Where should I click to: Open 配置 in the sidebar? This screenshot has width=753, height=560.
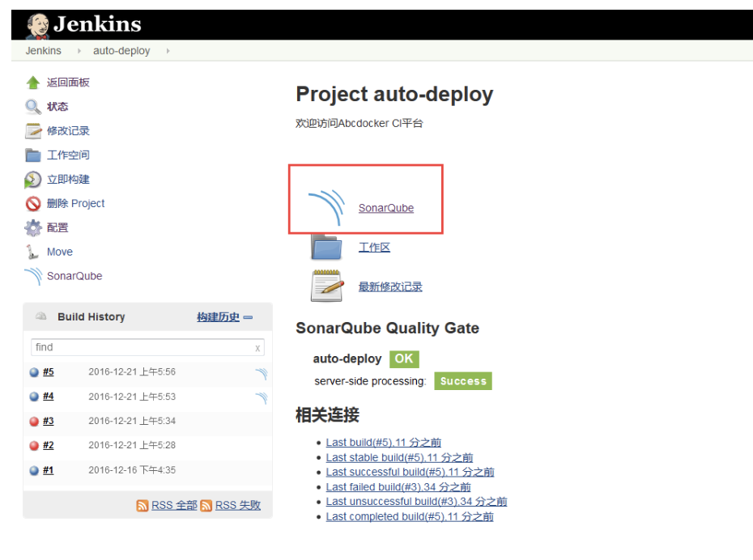(x=57, y=227)
